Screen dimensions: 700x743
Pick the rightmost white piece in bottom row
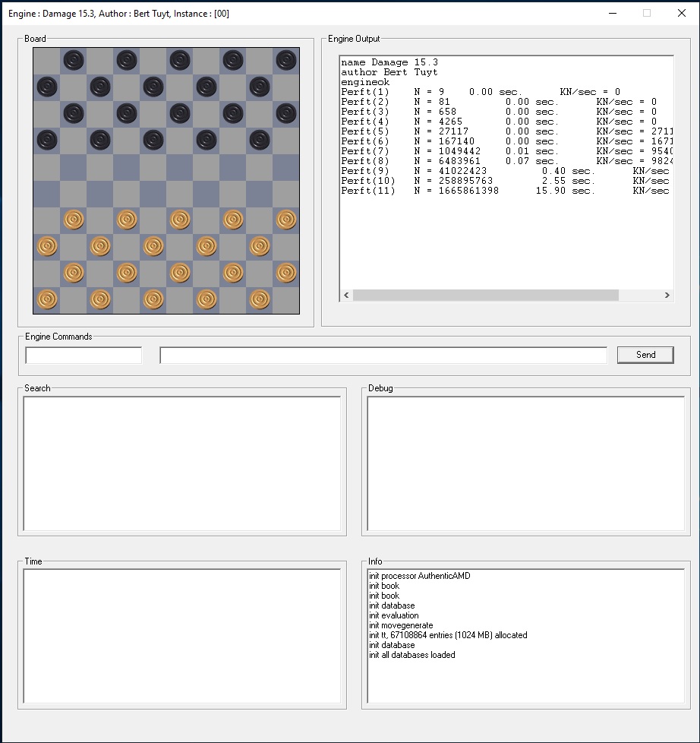pyautogui.click(x=260, y=299)
